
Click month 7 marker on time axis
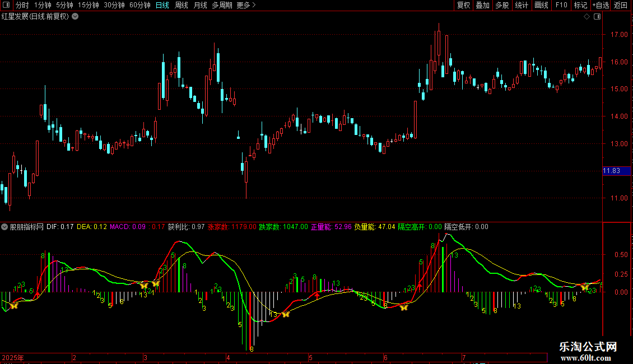(x=464, y=357)
